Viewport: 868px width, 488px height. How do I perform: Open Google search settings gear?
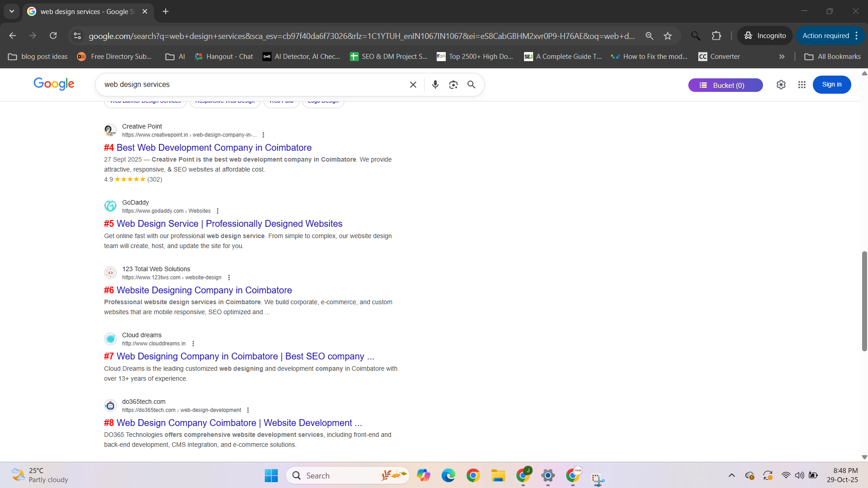click(781, 85)
